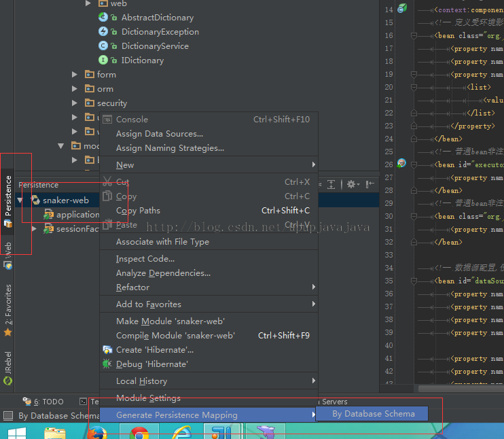
Task: Click the AbstractDictionary class icon
Action: click(x=103, y=18)
